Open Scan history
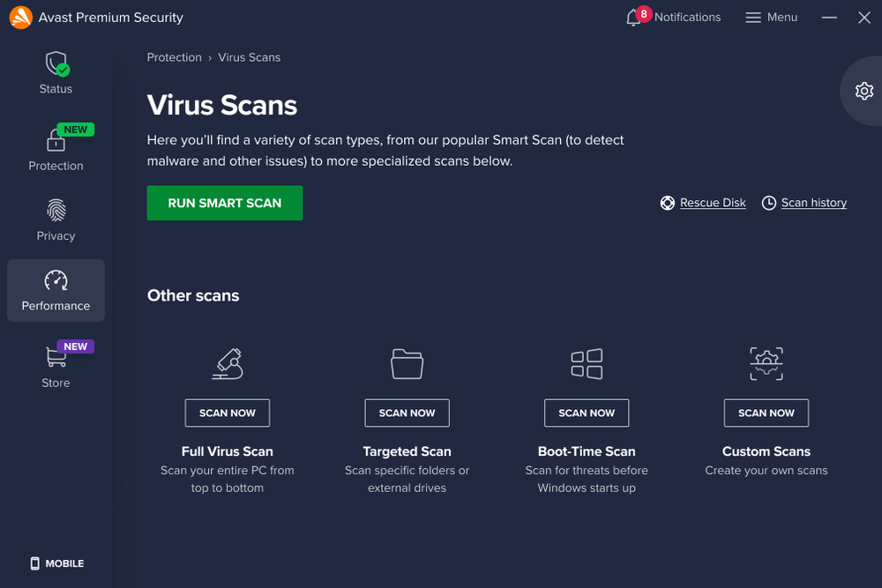Image resolution: width=882 pixels, height=588 pixels. point(812,202)
